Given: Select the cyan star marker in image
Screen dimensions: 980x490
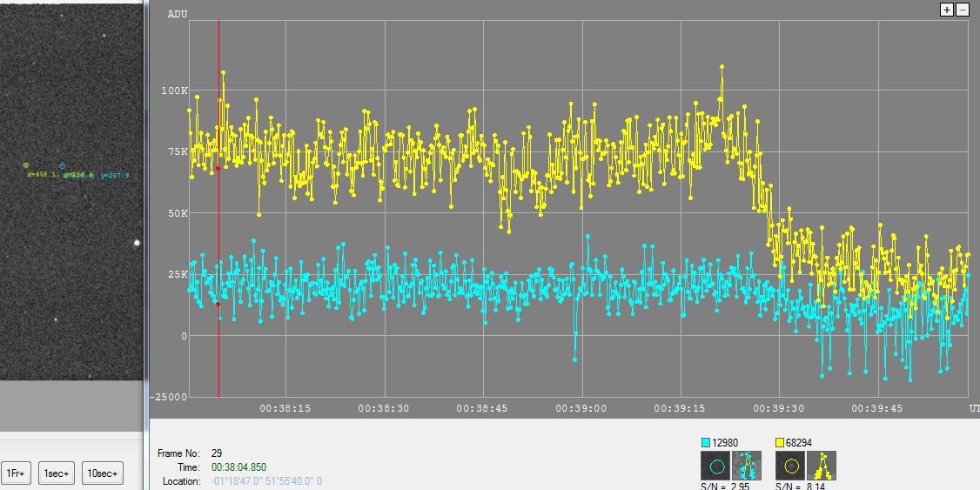Looking at the screenshot, I should 62,164.
